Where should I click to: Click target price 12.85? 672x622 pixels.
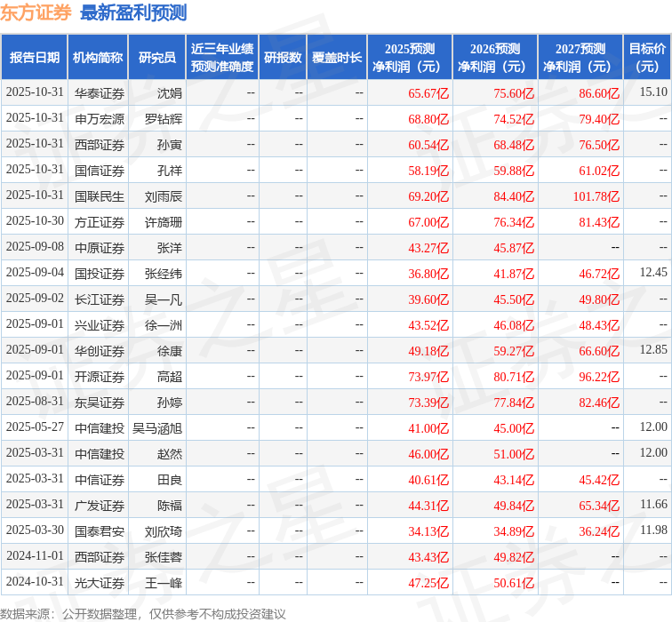click(x=653, y=350)
